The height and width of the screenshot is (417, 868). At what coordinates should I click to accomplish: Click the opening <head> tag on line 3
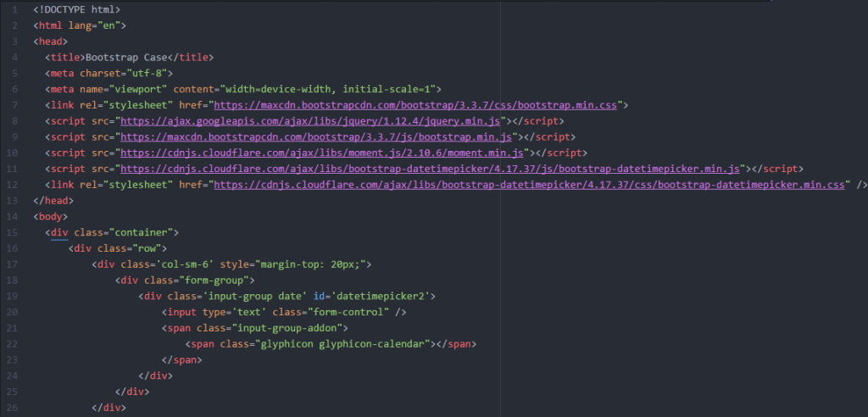[x=50, y=42]
